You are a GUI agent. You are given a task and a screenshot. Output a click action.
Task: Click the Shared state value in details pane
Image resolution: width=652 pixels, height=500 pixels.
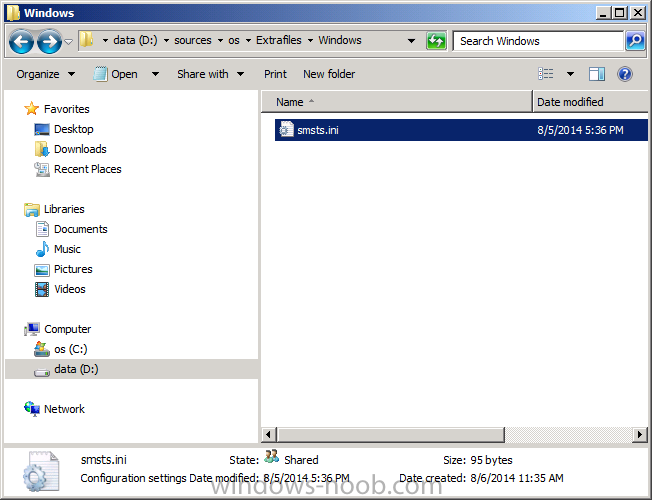pyautogui.click(x=301, y=460)
